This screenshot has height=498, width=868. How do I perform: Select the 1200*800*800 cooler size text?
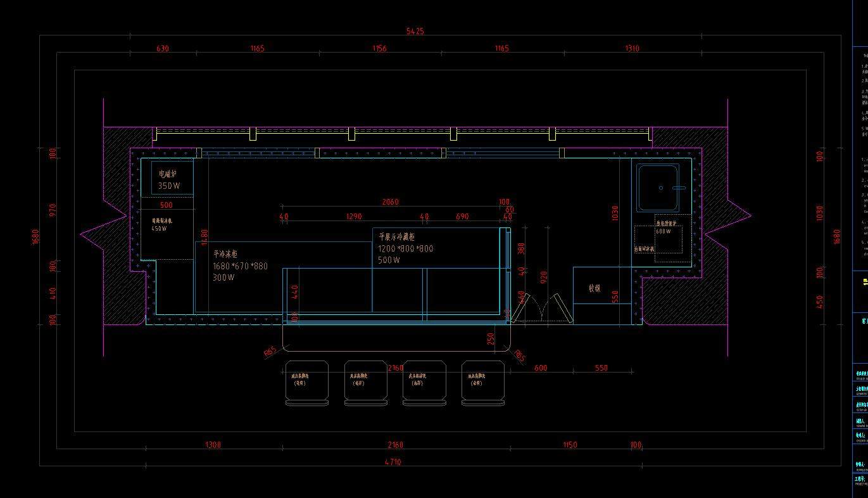point(405,248)
